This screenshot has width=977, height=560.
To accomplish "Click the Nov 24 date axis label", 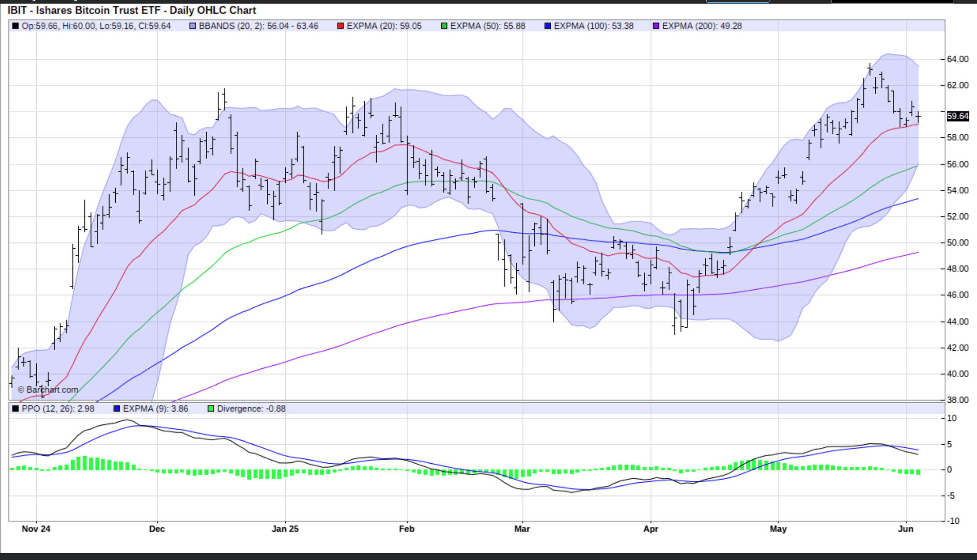I will tap(36, 529).
